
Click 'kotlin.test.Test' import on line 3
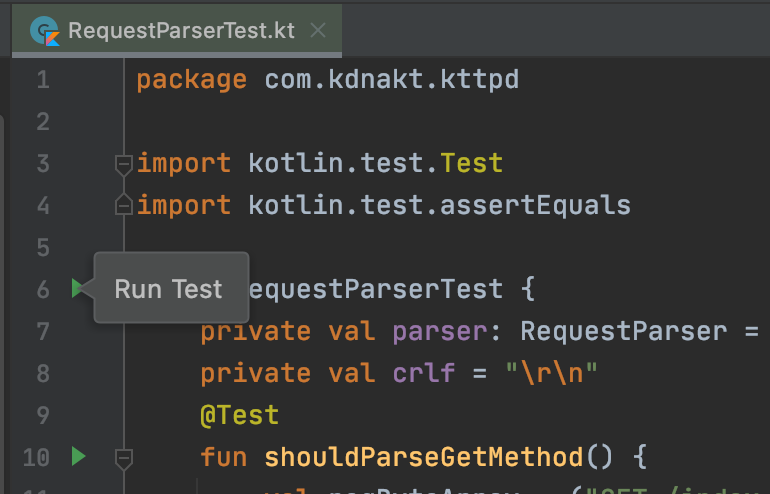pos(376,163)
